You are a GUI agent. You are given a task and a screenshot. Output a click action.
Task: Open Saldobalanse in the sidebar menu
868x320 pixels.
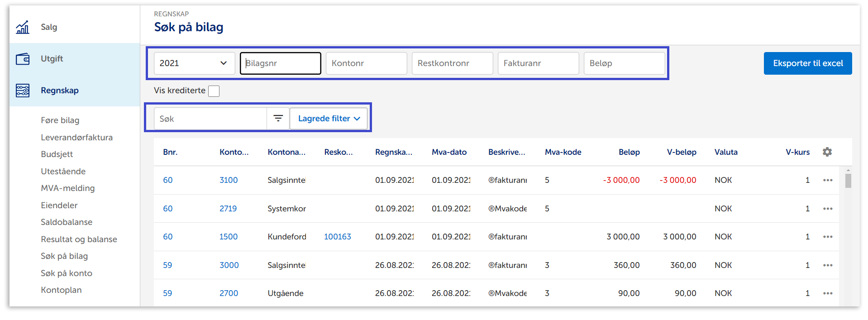[67, 222]
